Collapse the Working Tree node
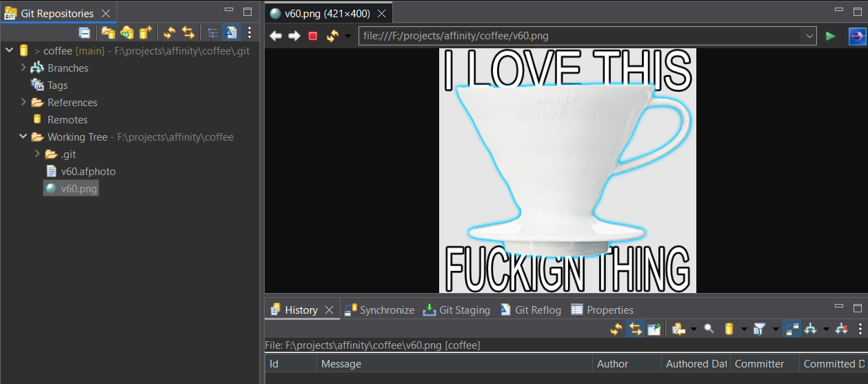Viewport: 868px width, 384px height. click(23, 137)
